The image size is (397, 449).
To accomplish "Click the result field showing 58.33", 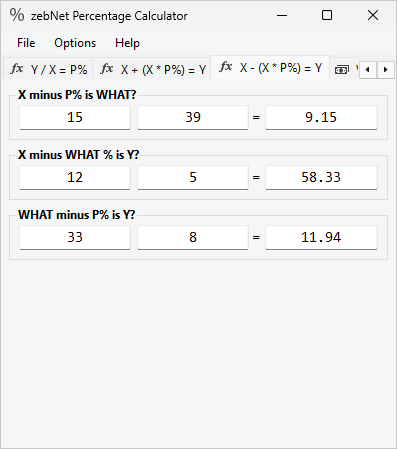I will point(321,177).
